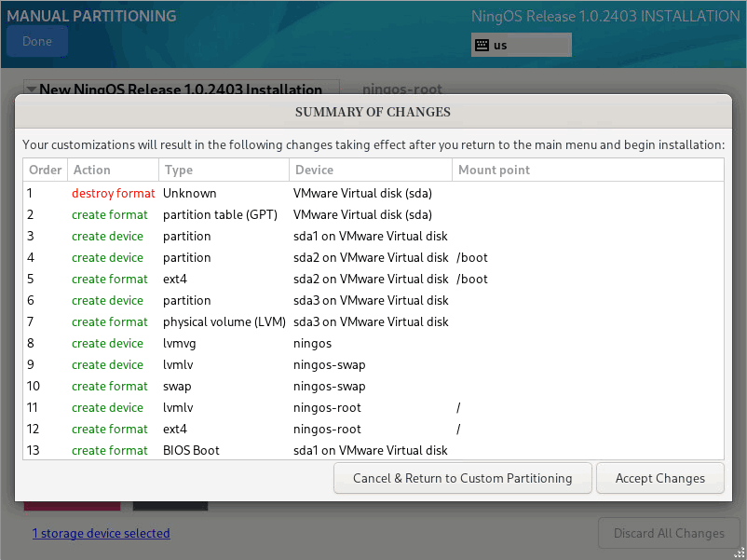
Task: Select row 4 /boot mount point cell
Action: [471, 257]
